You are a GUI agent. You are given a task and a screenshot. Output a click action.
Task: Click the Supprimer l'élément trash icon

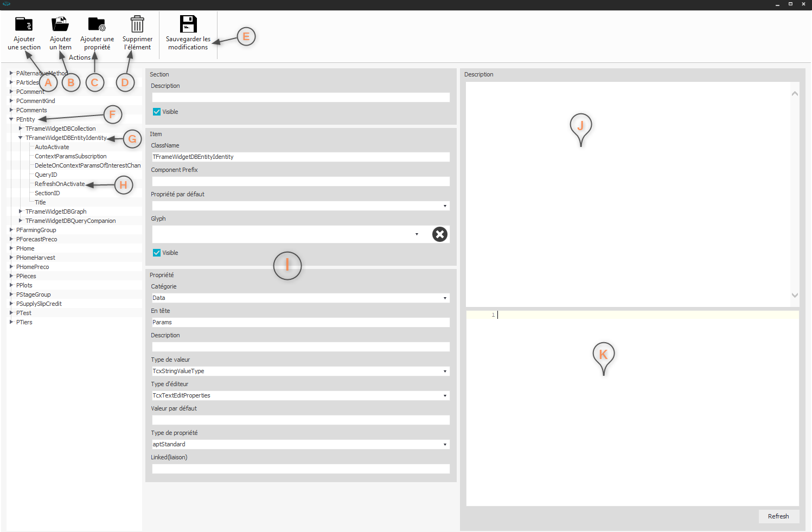tap(137, 24)
